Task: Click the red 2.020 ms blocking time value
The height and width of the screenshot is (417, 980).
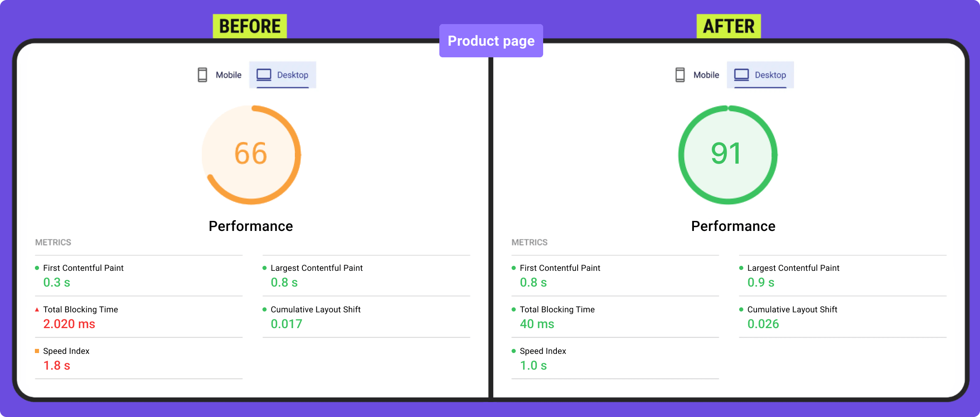Action: click(69, 324)
